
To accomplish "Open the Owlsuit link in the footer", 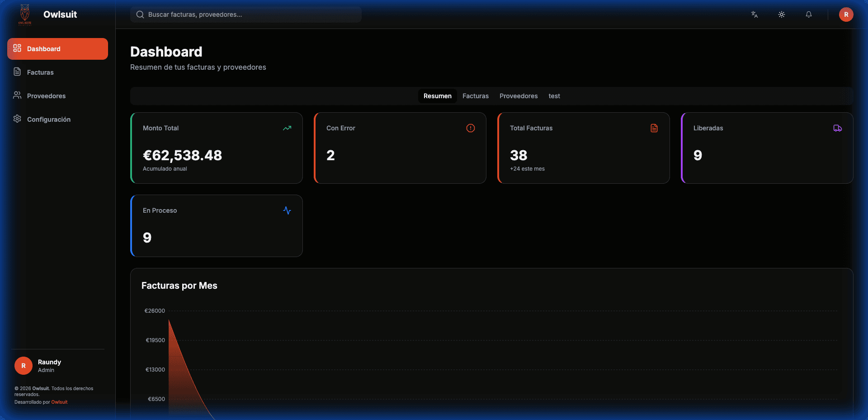I will coord(59,402).
